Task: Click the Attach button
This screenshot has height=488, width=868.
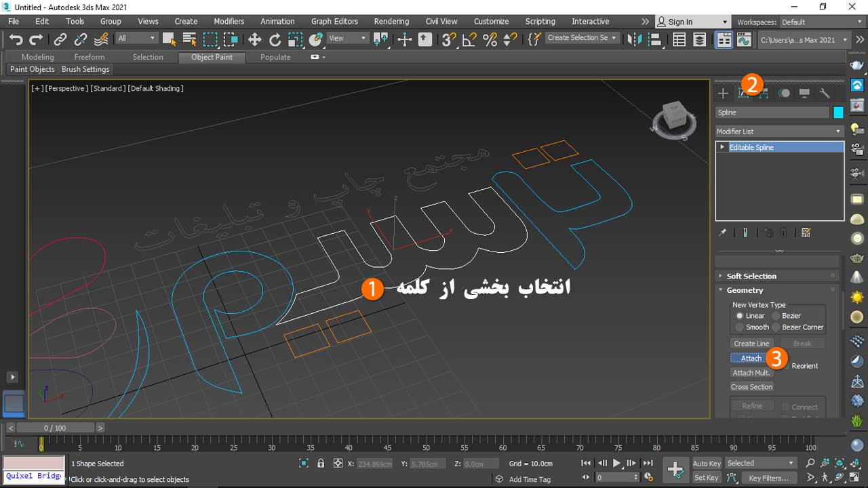Action: click(751, 358)
